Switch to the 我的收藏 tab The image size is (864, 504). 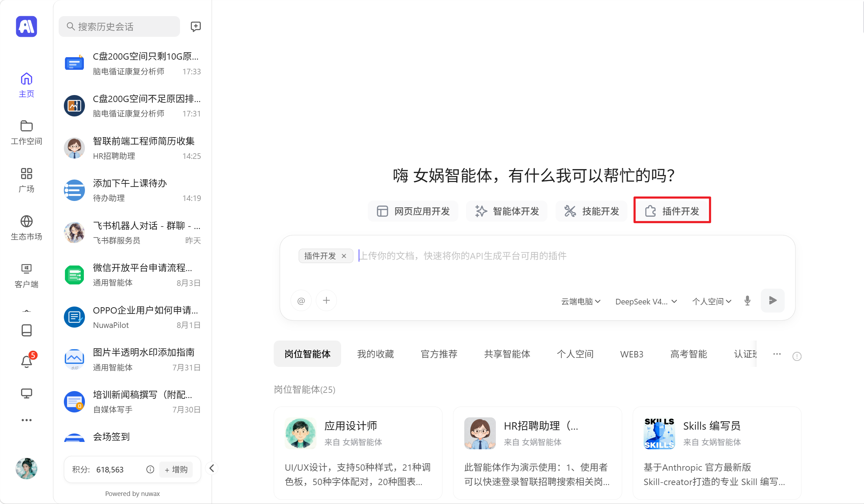[375, 354]
